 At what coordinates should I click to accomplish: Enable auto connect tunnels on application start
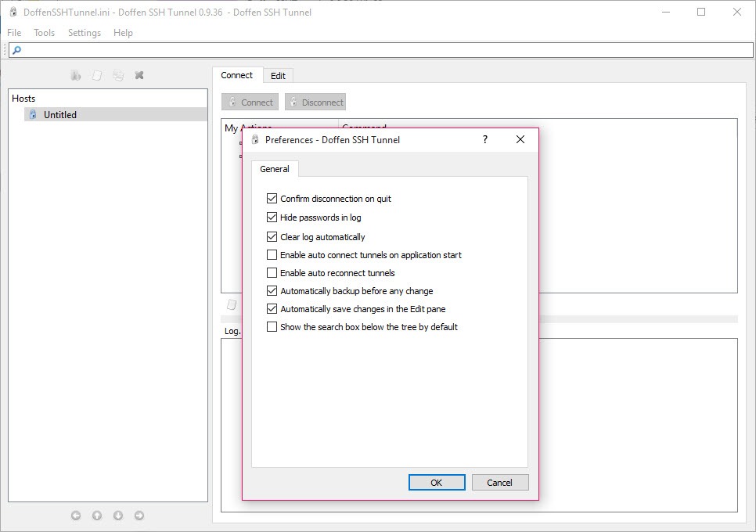pyautogui.click(x=272, y=255)
